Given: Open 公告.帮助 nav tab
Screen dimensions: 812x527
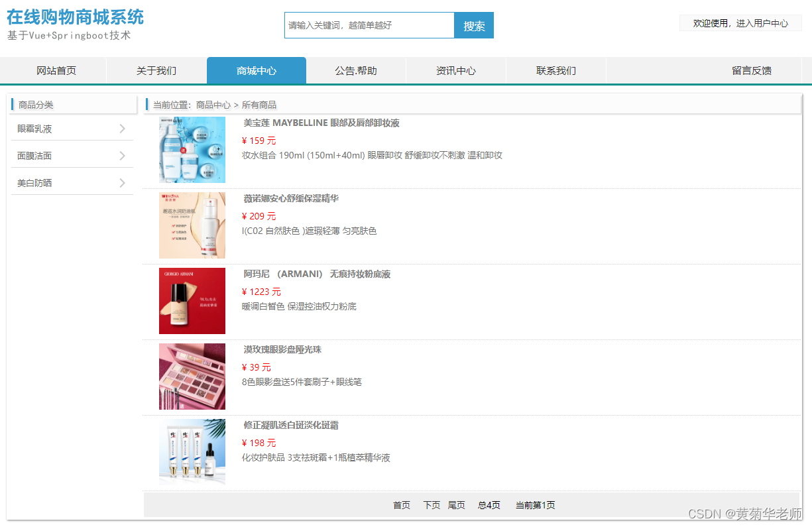Looking at the screenshot, I should 356,71.
